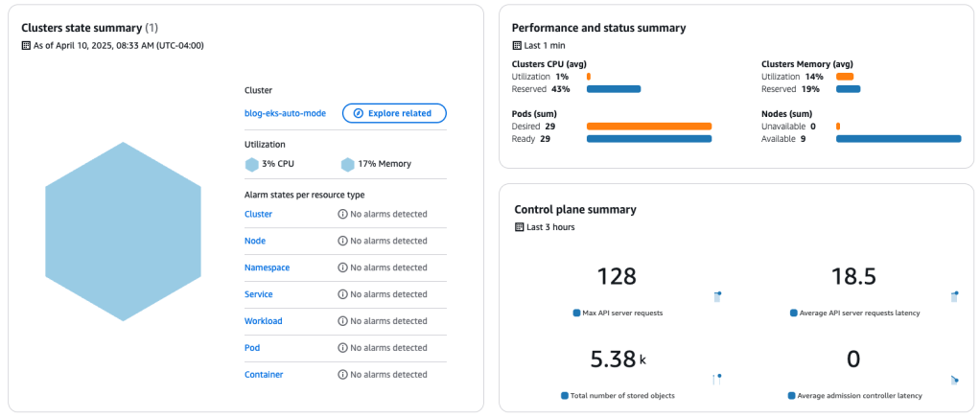The width and height of the screenshot is (980, 418).
Task: Click the Pods Desired orange bar
Action: (x=648, y=126)
